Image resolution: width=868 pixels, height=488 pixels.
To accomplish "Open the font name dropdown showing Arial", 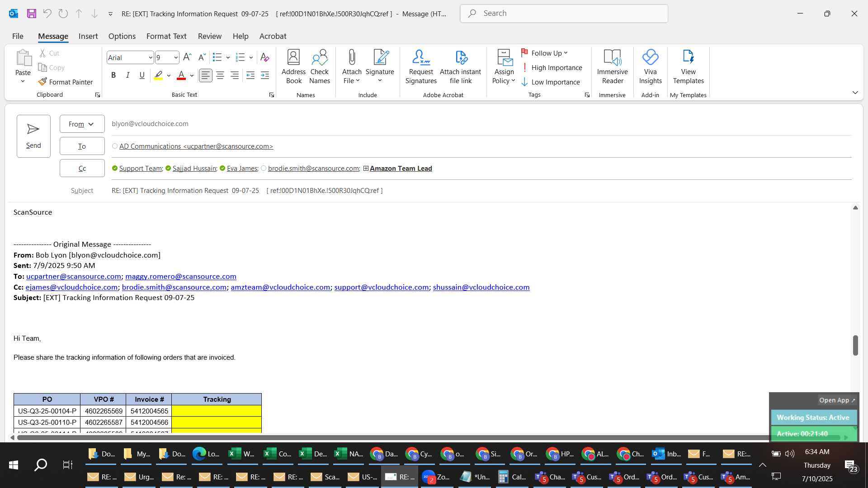I will tap(150, 58).
